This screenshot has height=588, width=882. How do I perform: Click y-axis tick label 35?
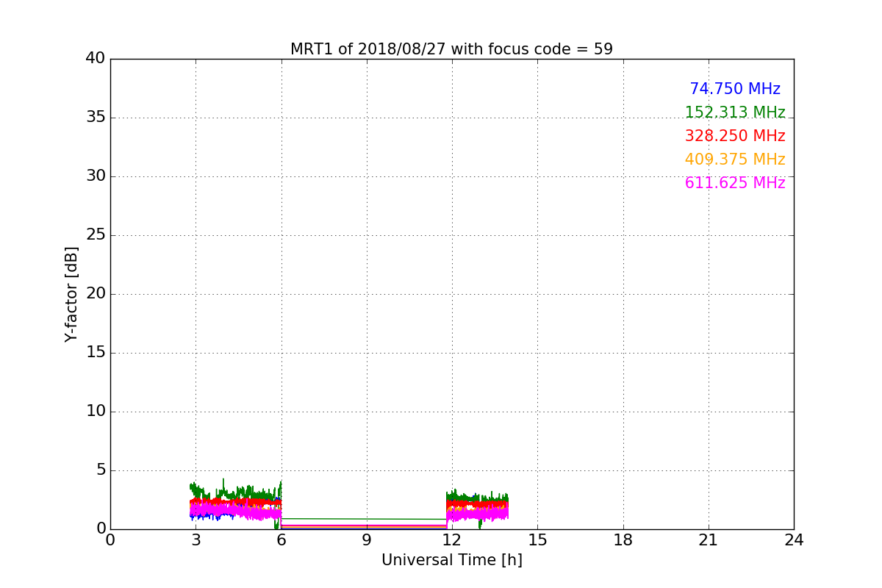point(96,118)
